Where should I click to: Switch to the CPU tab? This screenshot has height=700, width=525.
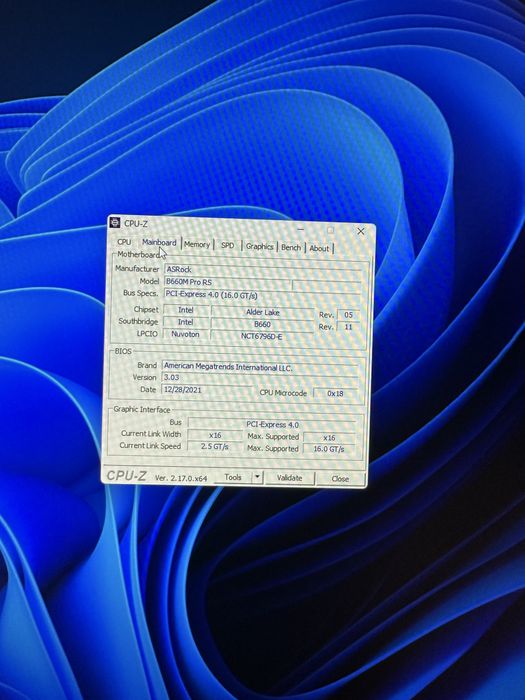click(x=124, y=242)
